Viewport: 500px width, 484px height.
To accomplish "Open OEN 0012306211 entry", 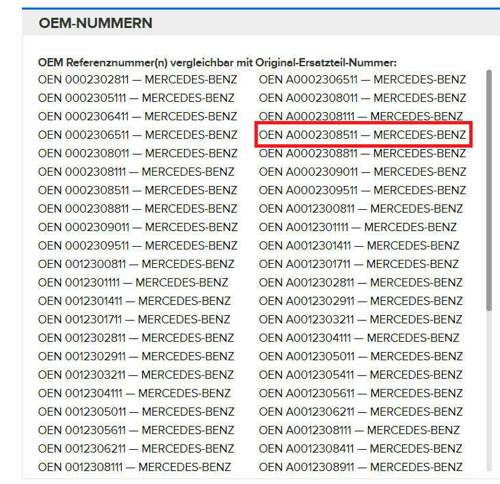I will tap(136, 449).
